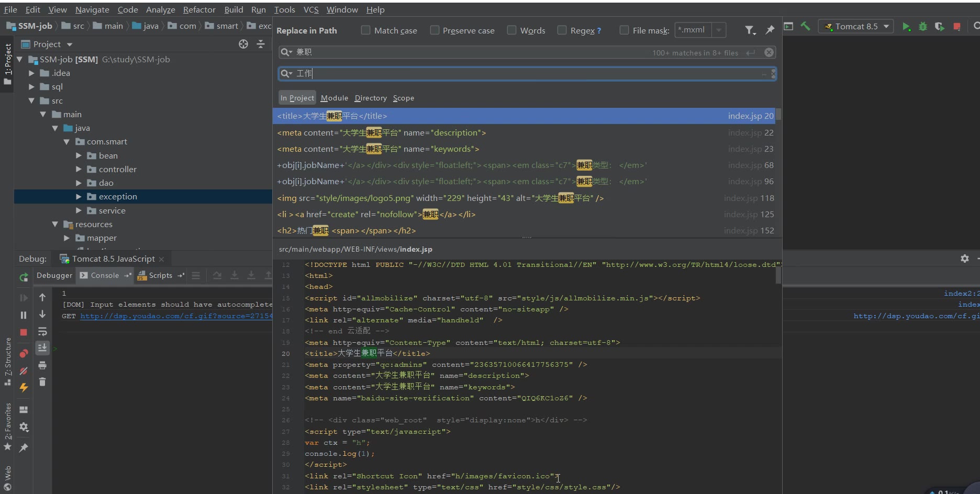This screenshot has height=494, width=980.
Task: Open the VCS menu
Action: click(311, 9)
